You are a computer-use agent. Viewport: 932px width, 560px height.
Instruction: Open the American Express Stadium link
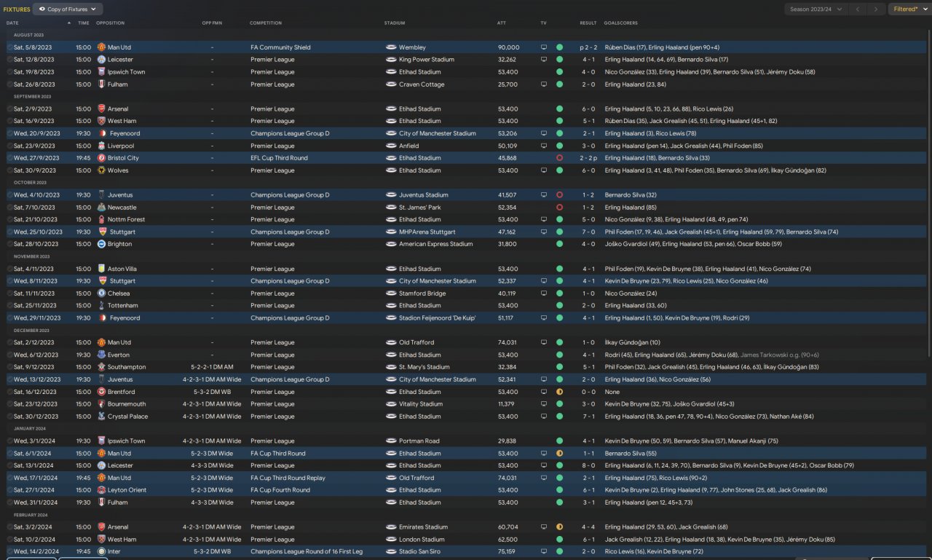435,244
